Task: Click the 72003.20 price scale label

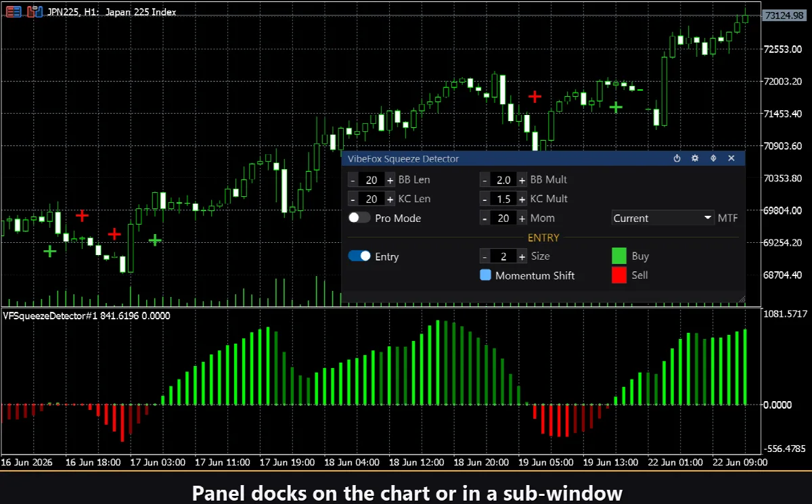Action: [x=782, y=81]
